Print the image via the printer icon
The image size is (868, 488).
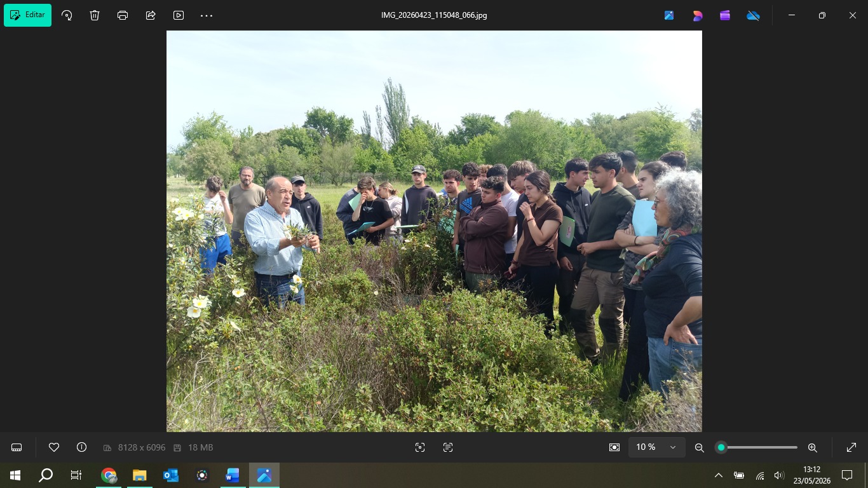(123, 15)
